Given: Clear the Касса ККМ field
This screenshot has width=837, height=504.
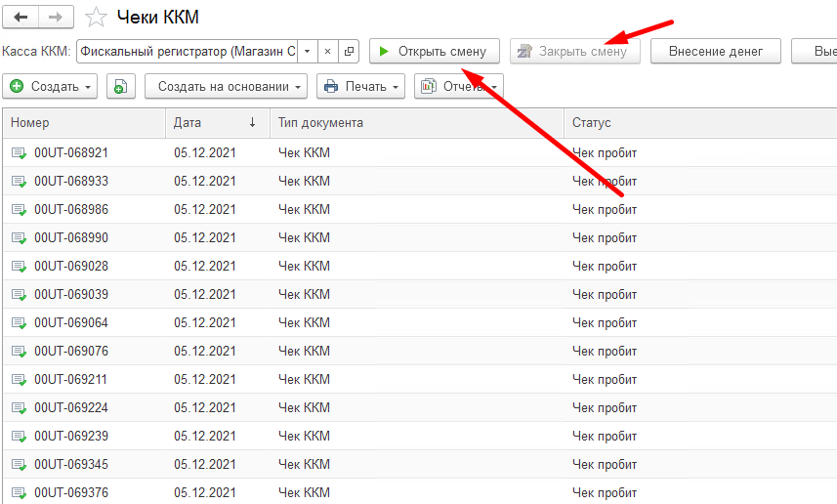Looking at the screenshot, I should click(x=328, y=51).
